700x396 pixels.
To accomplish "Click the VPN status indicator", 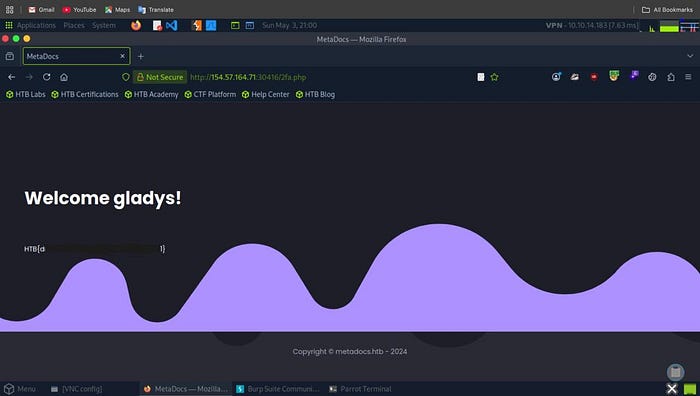I will click(x=592, y=25).
